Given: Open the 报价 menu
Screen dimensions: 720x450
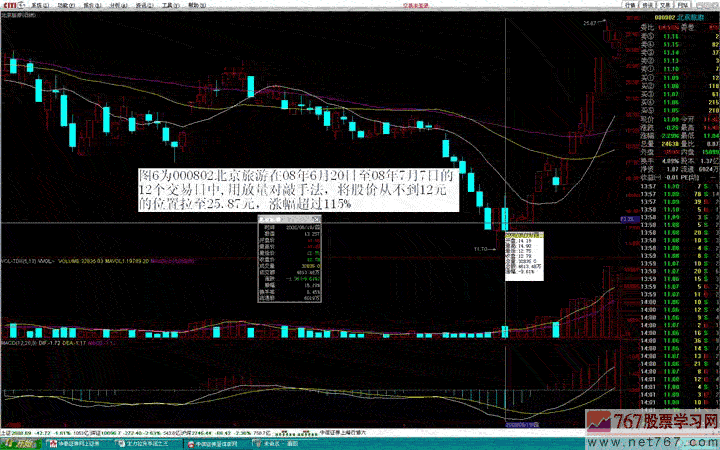Looking at the screenshot, I should [92, 5].
